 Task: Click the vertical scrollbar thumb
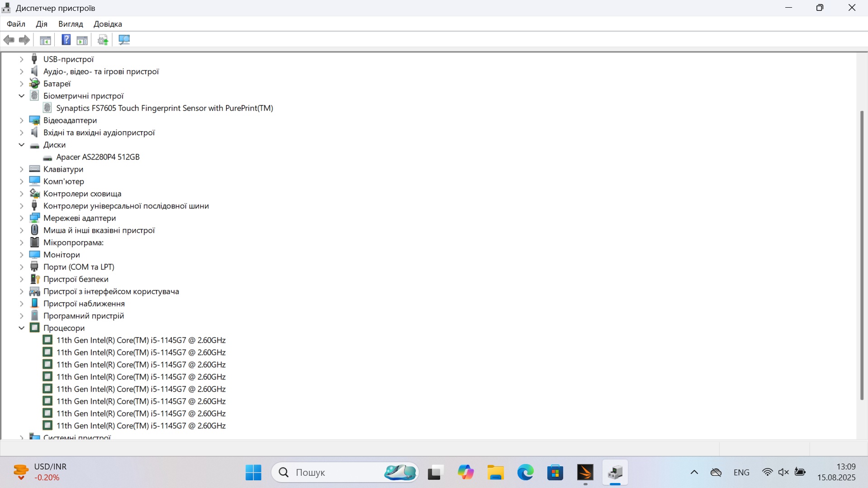862,256
